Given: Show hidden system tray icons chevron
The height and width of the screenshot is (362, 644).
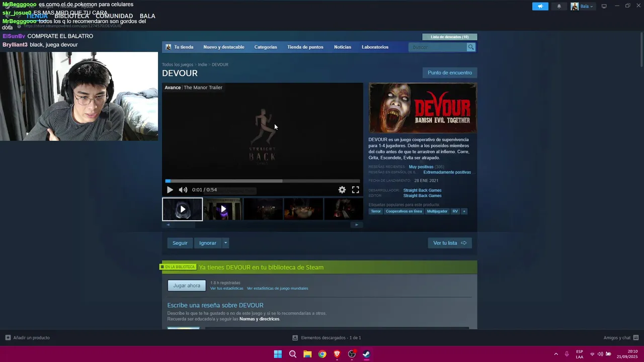Looking at the screenshot, I should tap(556, 354).
